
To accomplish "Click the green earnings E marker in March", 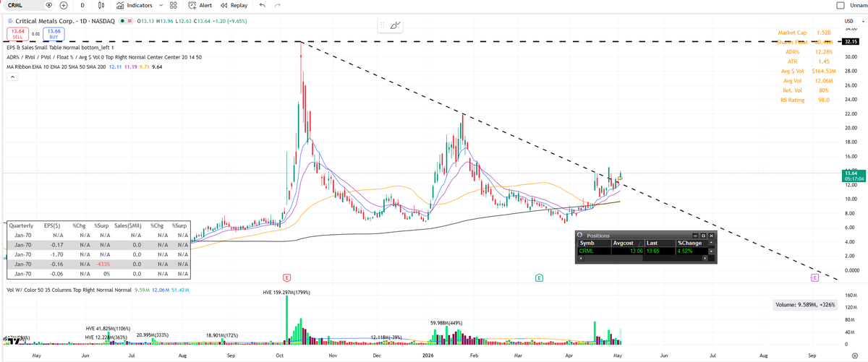I will pos(540,277).
